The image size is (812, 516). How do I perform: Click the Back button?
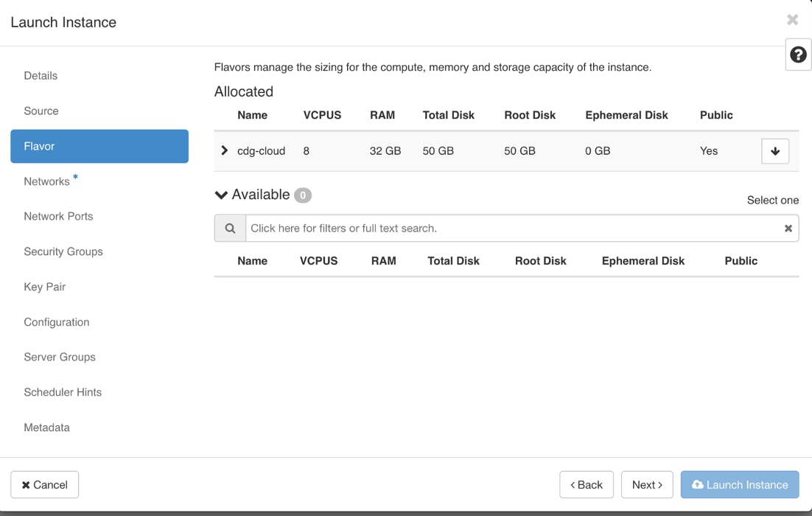pyautogui.click(x=587, y=485)
